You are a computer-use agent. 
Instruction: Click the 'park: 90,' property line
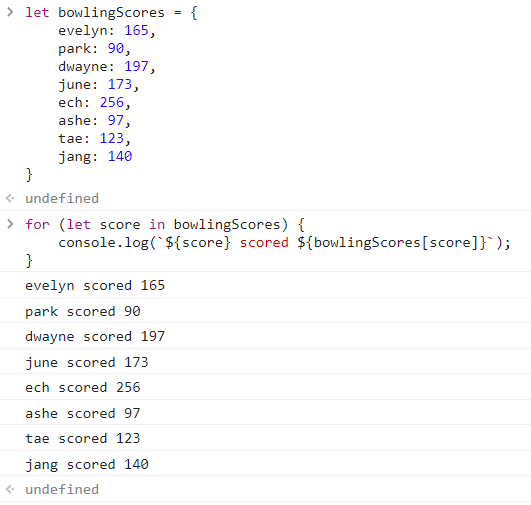pos(94,49)
